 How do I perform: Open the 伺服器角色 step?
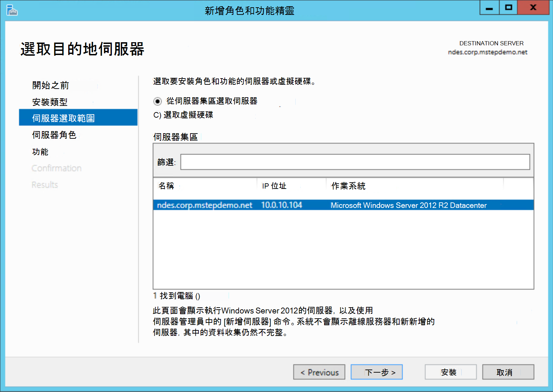[54, 135]
